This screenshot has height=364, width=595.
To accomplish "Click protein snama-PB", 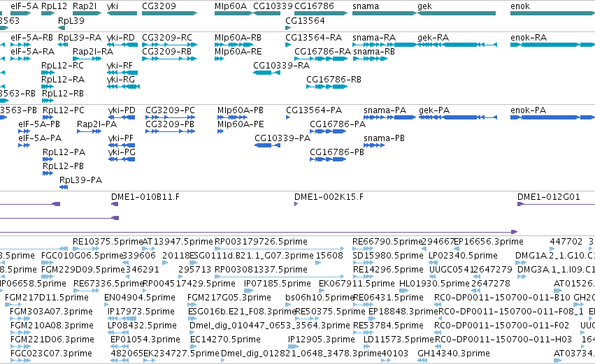I will click(x=384, y=138).
